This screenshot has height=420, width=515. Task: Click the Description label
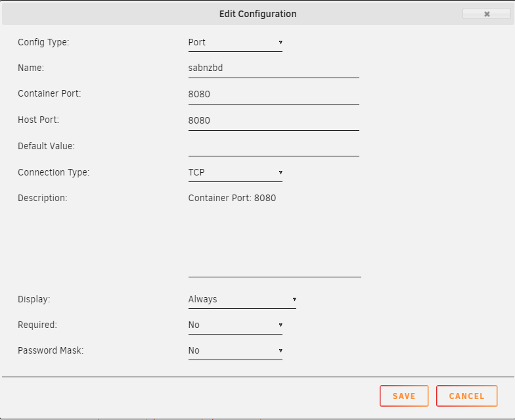coord(42,198)
